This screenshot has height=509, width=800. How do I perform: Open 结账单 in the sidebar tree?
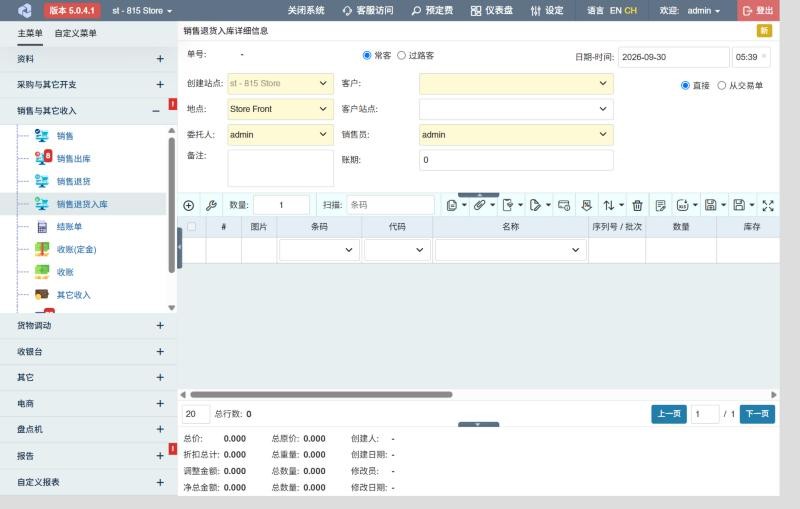click(x=69, y=226)
